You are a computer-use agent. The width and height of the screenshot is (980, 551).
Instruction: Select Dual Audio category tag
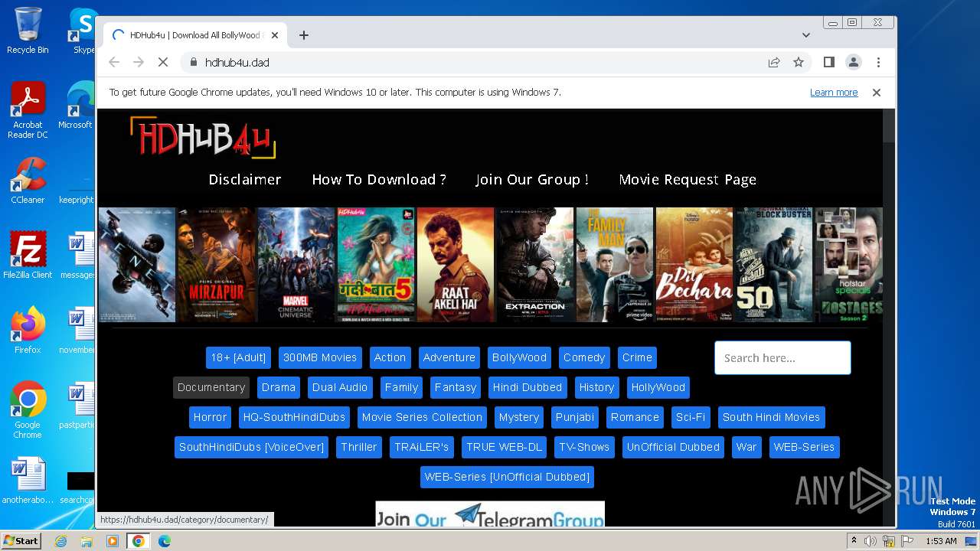[x=340, y=388]
